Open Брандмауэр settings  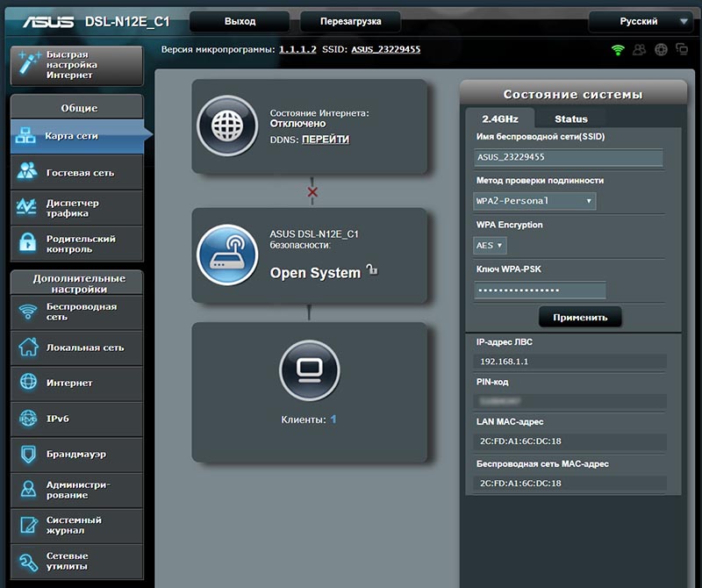tap(77, 454)
